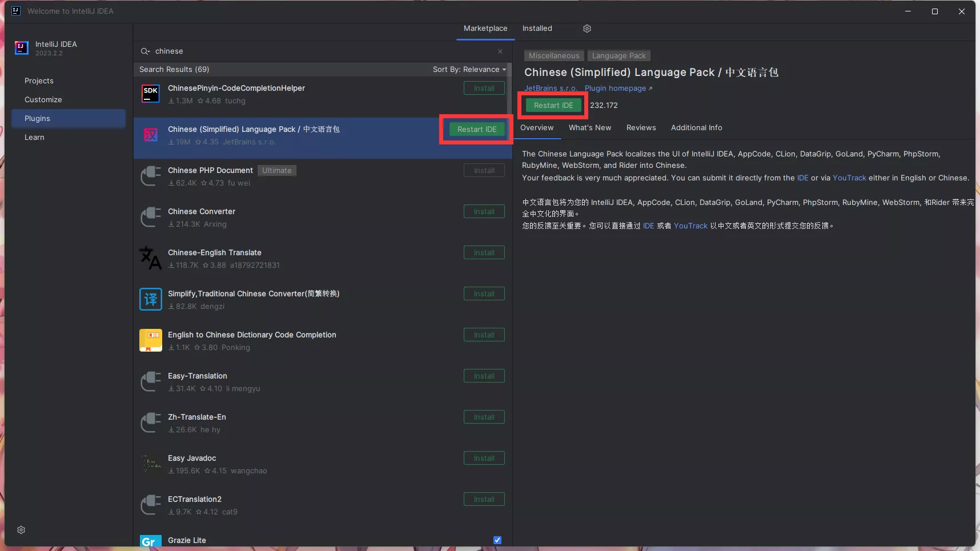Open the bottom-left settings gear
The height and width of the screenshot is (551, 980).
pos(21,530)
